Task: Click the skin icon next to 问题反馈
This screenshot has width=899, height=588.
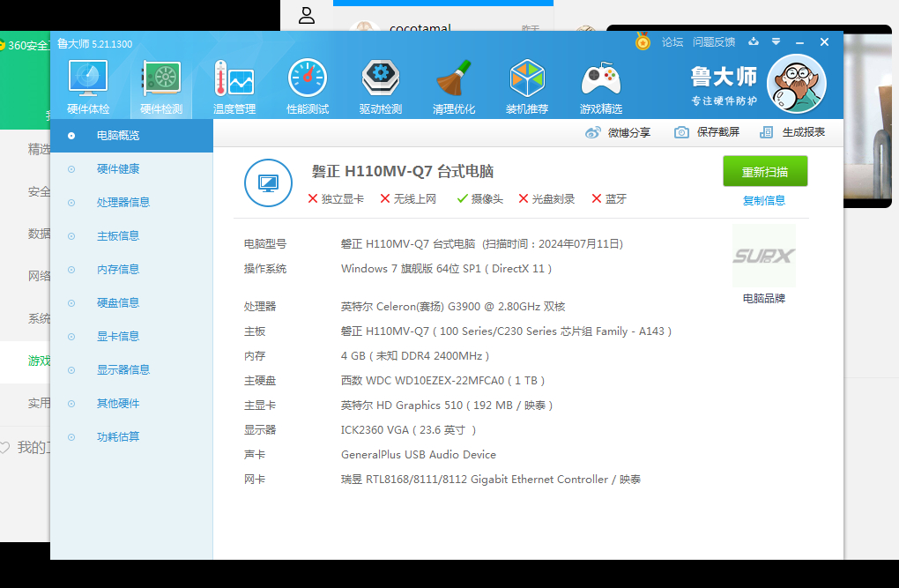Action: [x=754, y=41]
